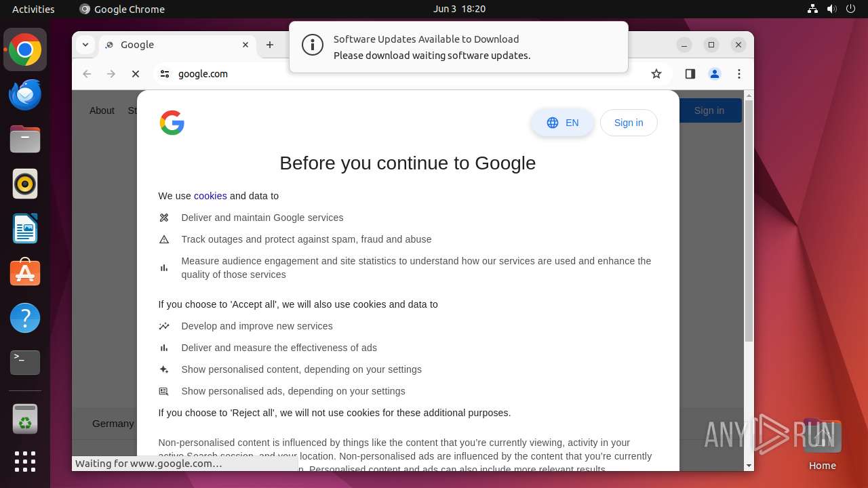Open the Chrome profile avatar
This screenshot has height=488, width=868.
click(715, 74)
